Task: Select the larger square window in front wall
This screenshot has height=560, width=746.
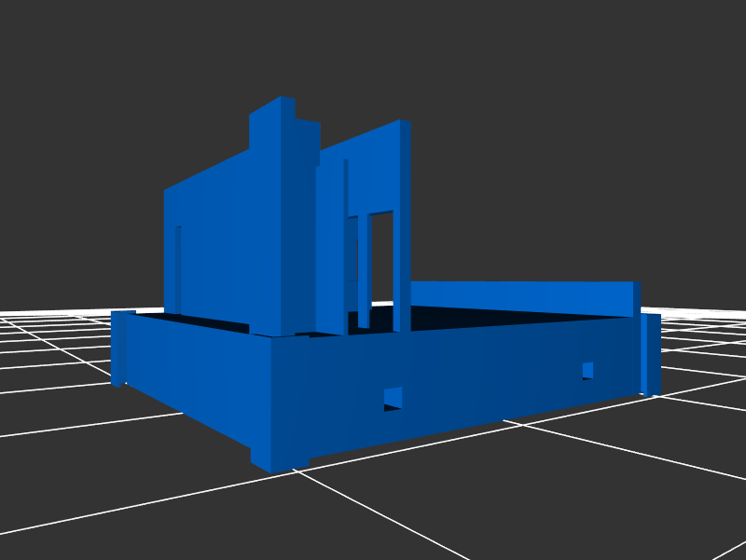Action: 394,398
